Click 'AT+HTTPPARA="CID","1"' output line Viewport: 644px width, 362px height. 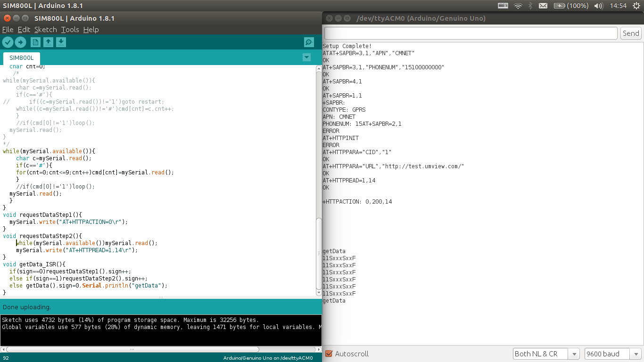tap(357, 152)
